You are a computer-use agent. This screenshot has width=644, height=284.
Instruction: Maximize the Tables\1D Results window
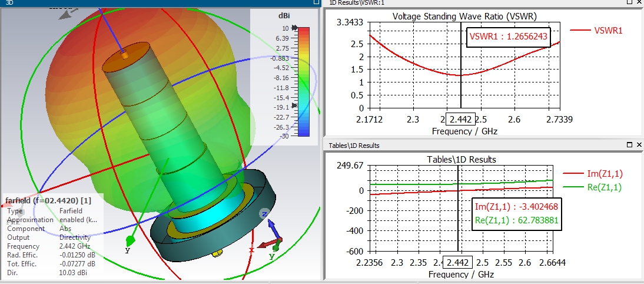pyautogui.click(x=630, y=145)
